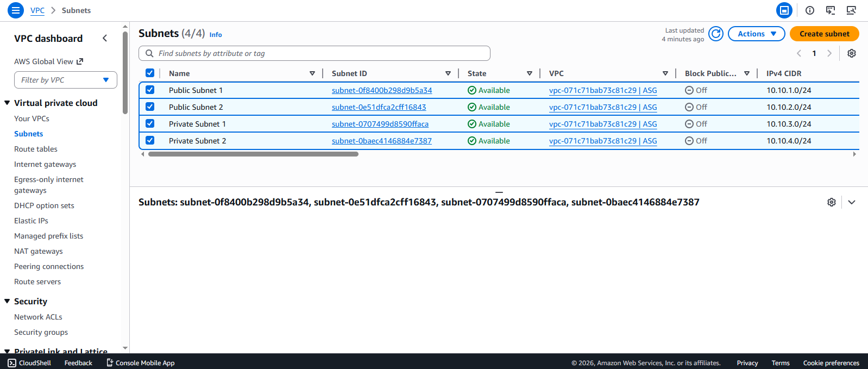This screenshot has width=868, height=369.
Task: Open Route tables in sidebar
Action: [36, 149]
